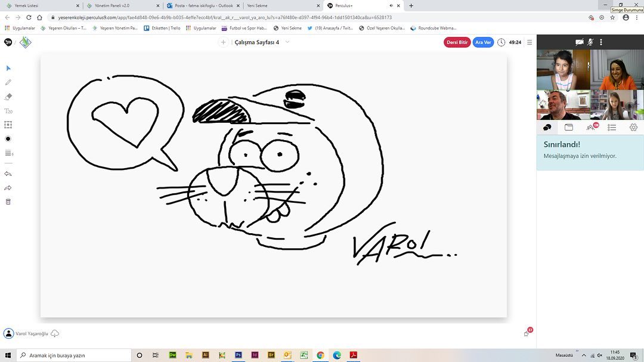The height and width of the screenshot is (362, 644).
Task: Click the Perculus logo icon
Action: point(8,42)
